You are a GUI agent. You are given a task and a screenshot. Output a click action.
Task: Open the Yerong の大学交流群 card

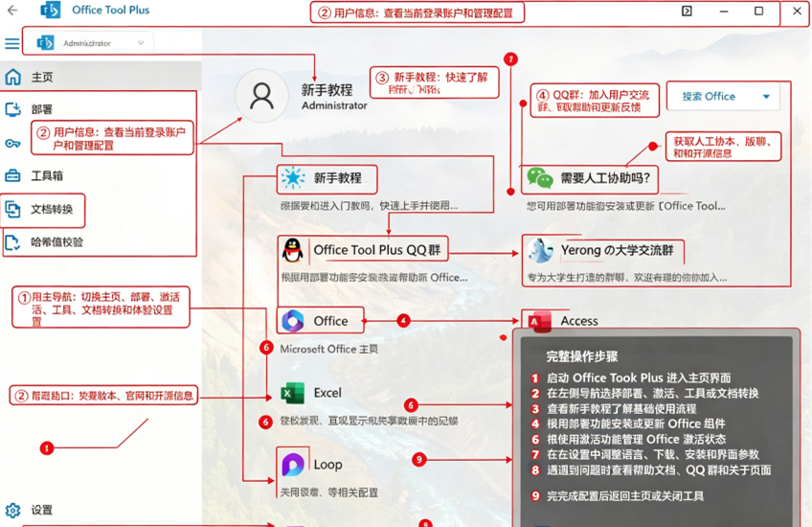(x=603, y=251)
